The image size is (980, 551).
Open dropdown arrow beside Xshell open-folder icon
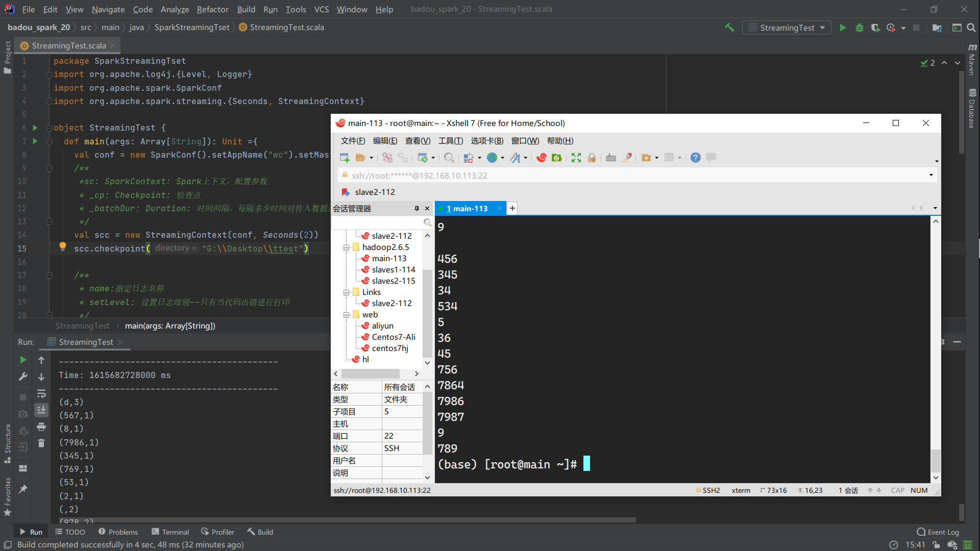(x=371, y=158)
